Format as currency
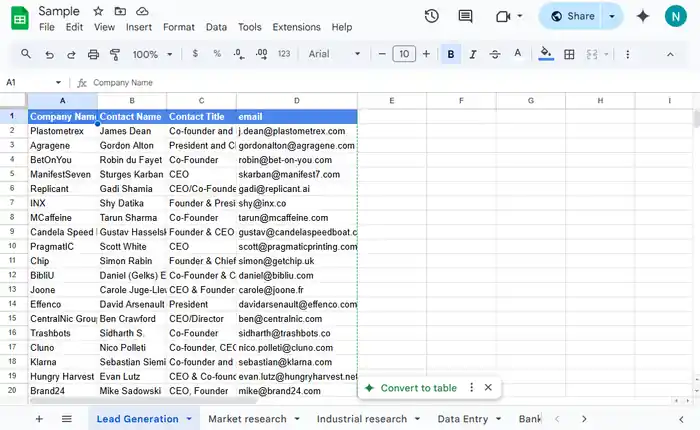The image size is (700, 430). tap(195, 54)
